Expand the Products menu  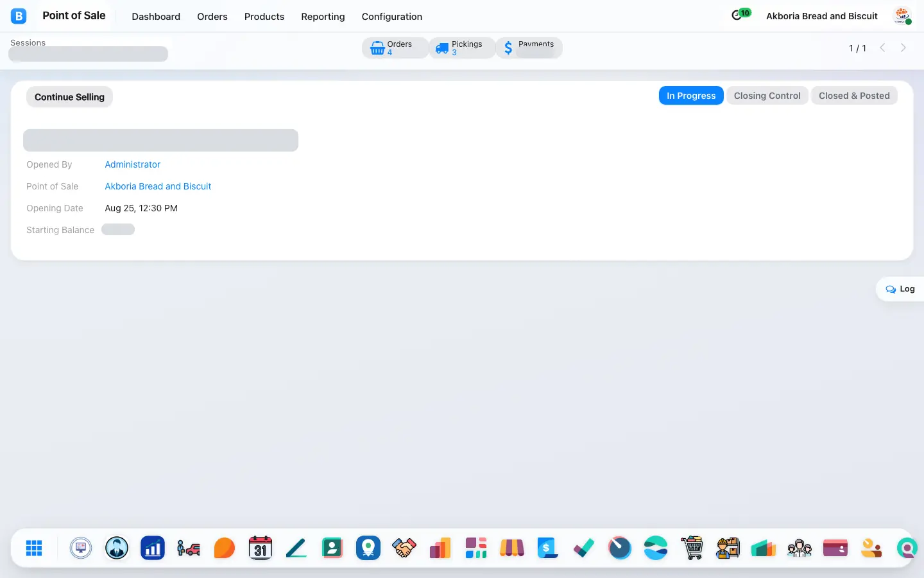(264, 17)
